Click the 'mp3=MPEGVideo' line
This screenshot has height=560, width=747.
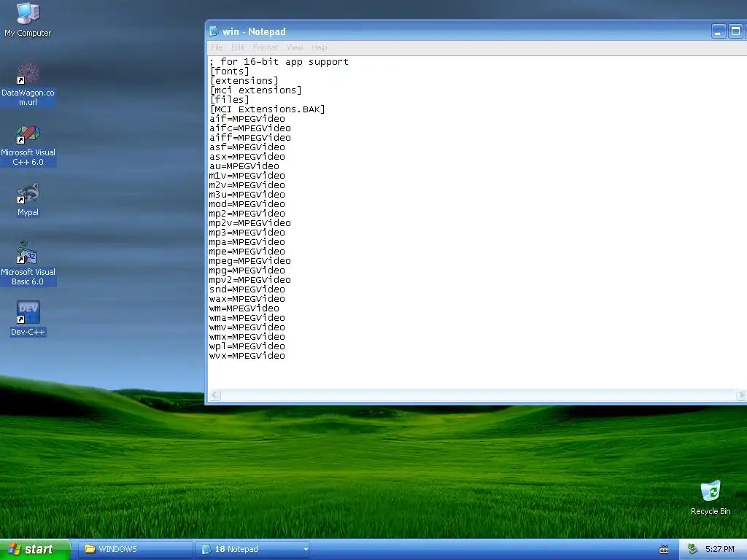tap(247, 233)
